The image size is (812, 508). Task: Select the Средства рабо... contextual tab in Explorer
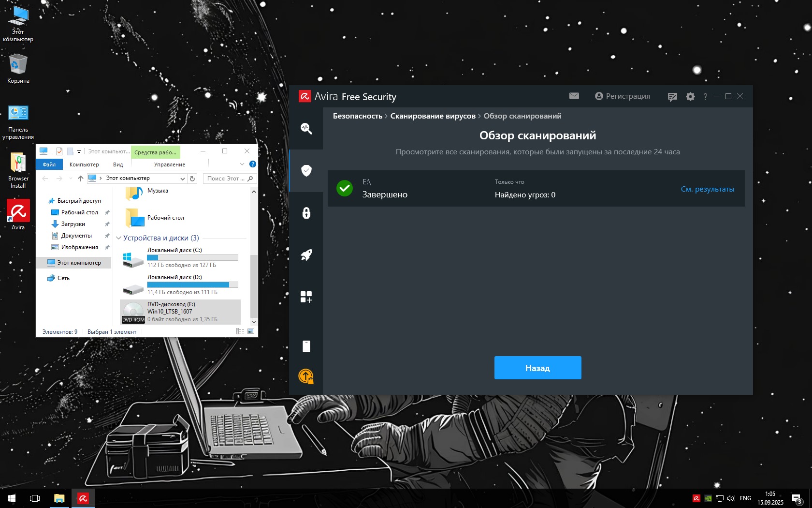155,152
